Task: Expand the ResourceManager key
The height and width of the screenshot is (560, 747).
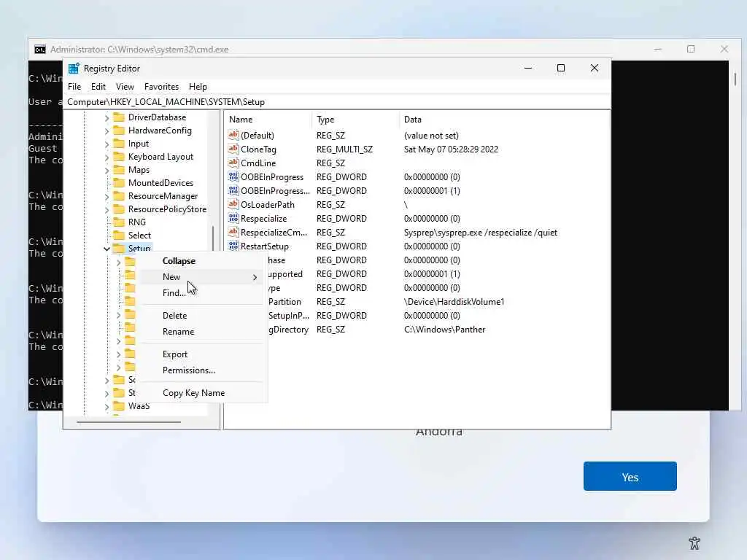Action: 107,196
